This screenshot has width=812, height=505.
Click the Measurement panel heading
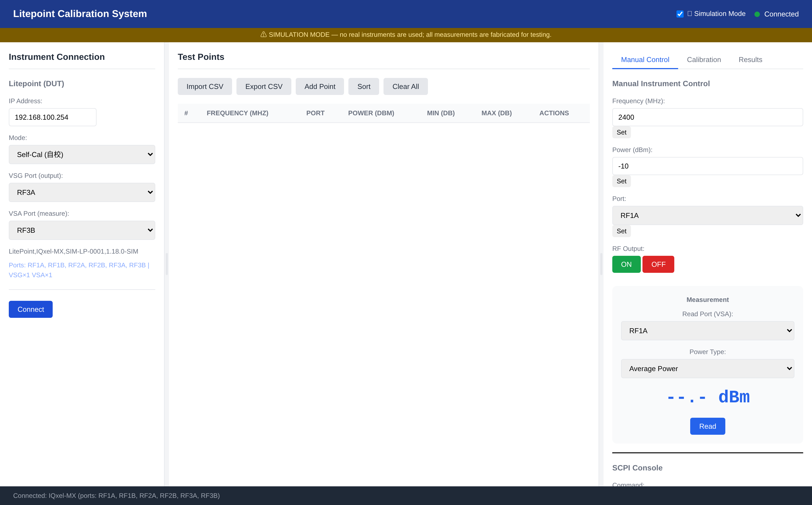(707, 300)
